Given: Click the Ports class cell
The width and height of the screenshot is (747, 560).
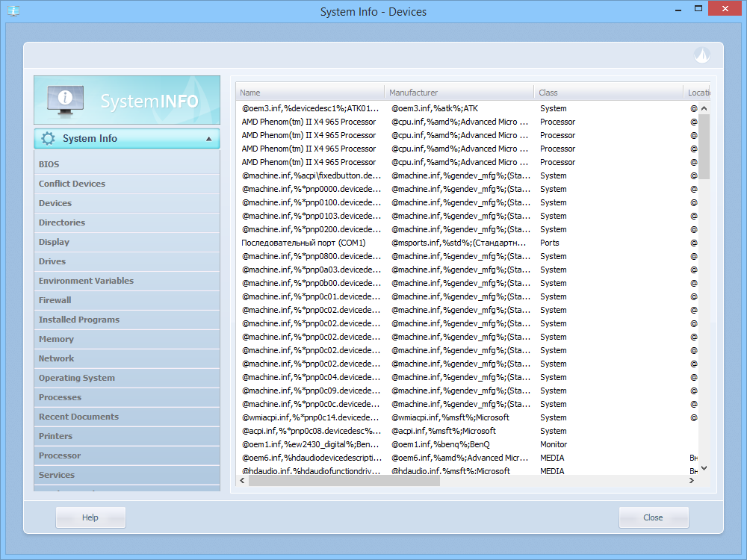Looking at the screenshot, I should click(x=549, y=243).
